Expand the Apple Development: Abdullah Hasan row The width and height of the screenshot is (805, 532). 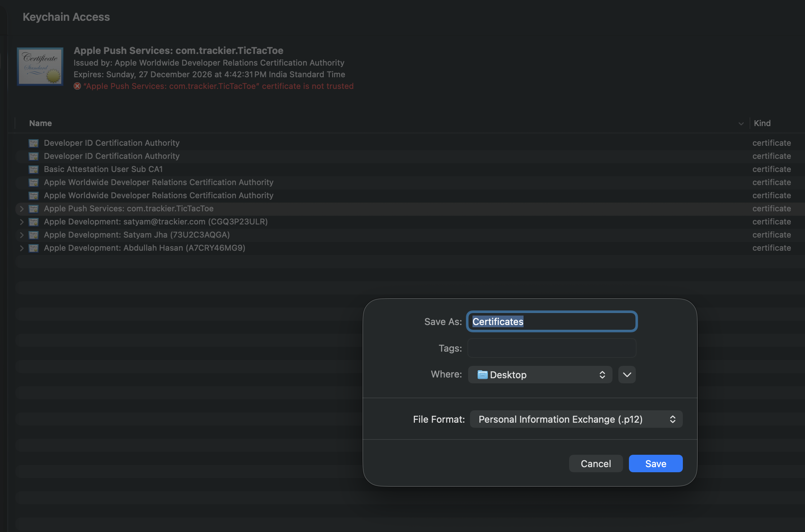pyautogui.click(x=22, y=248)
